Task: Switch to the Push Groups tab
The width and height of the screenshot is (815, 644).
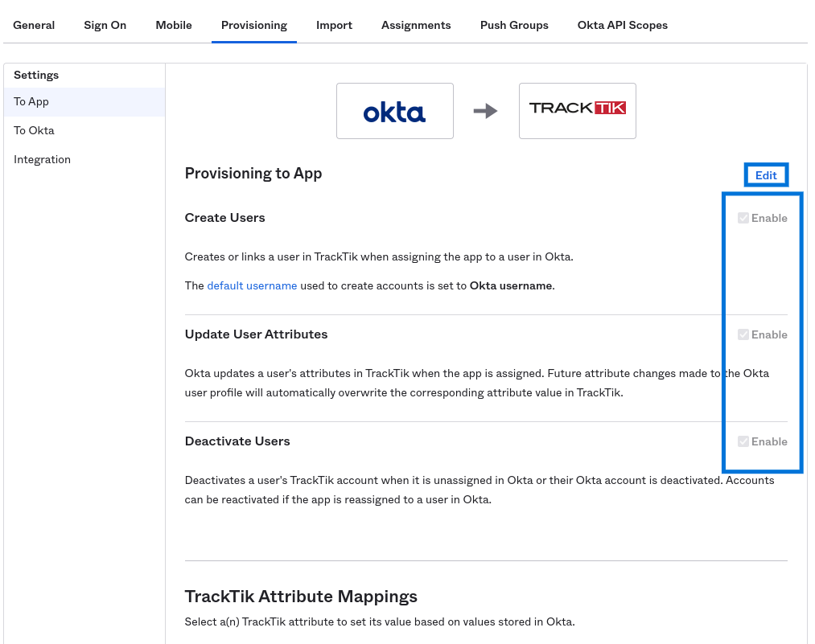Action: tap(514, 25)
